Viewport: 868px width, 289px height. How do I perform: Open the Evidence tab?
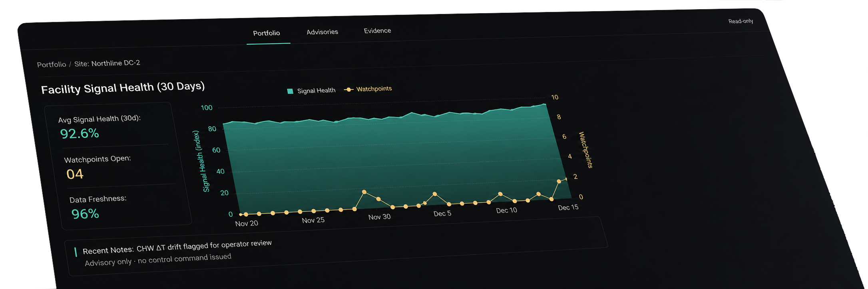377,31
